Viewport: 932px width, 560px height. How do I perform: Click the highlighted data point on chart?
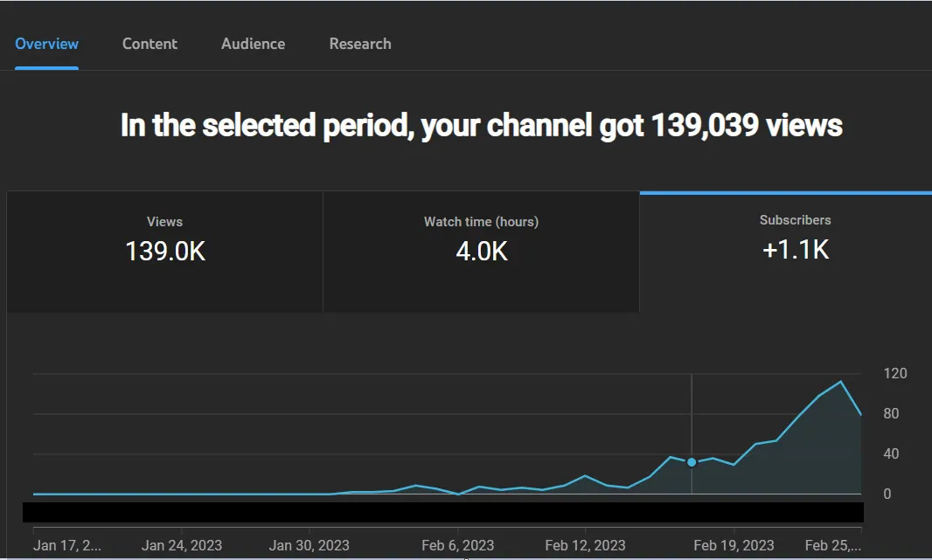pyautogui.click(x=692, y=462)
